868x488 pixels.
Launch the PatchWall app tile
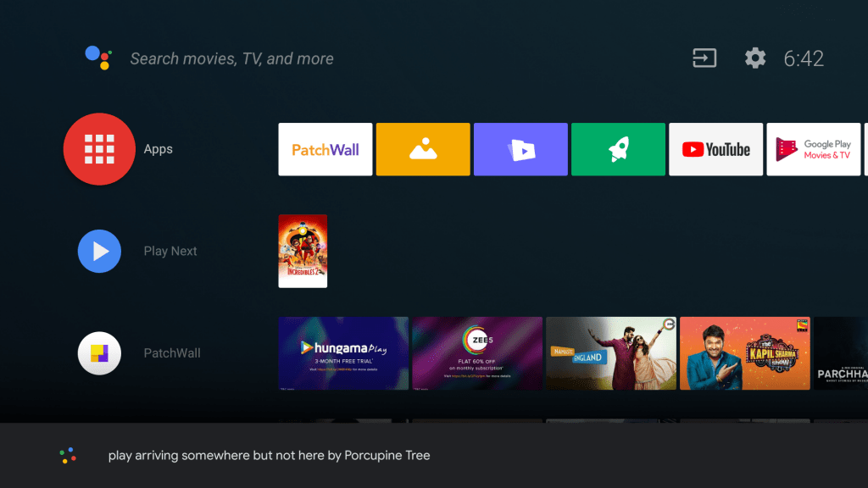[x=325, y=149]
